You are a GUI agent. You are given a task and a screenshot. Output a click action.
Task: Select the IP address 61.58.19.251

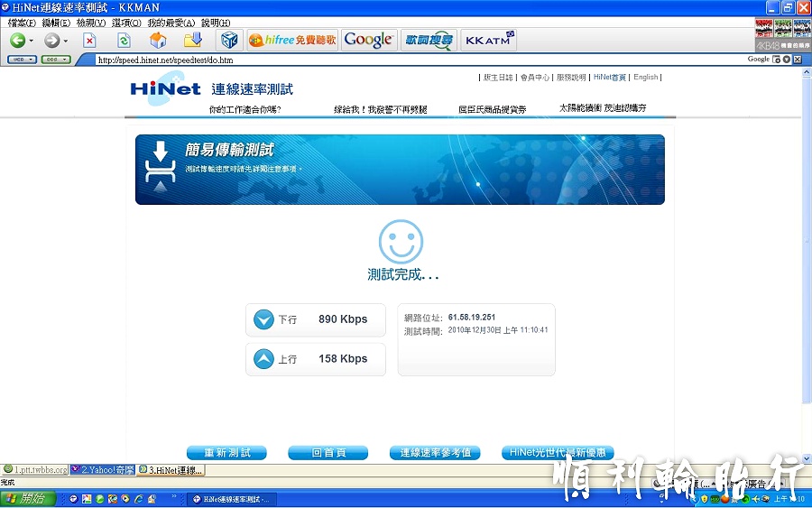[x=472, y=317]
